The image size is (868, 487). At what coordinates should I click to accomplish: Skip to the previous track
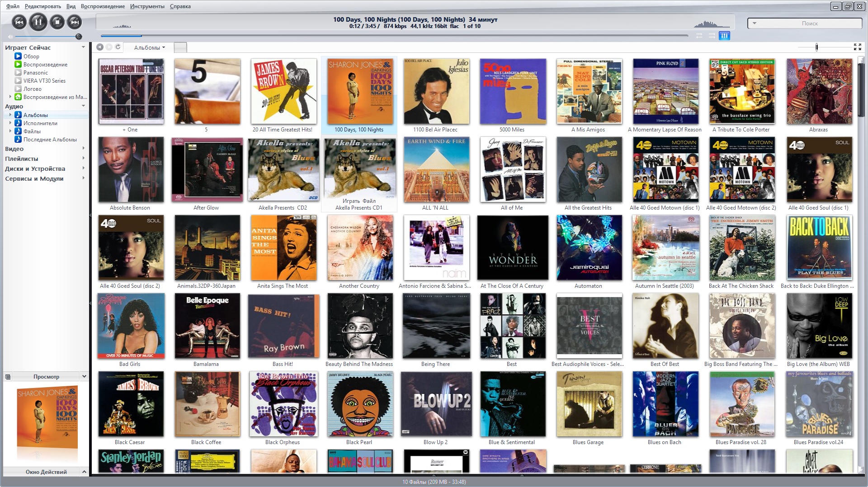pyautogui.click(x=19, y=22)
